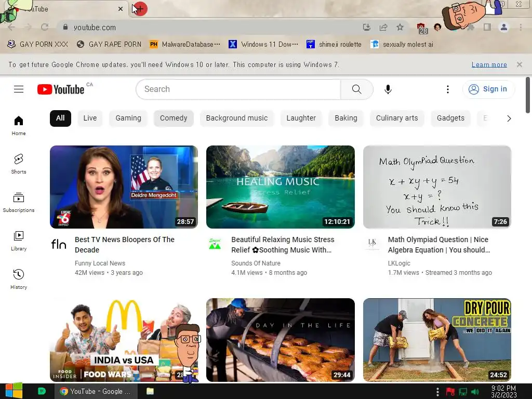Open History in the sidebar
Image resolution: width=532 pixels, height=399 pixels.
click(19, 279)
